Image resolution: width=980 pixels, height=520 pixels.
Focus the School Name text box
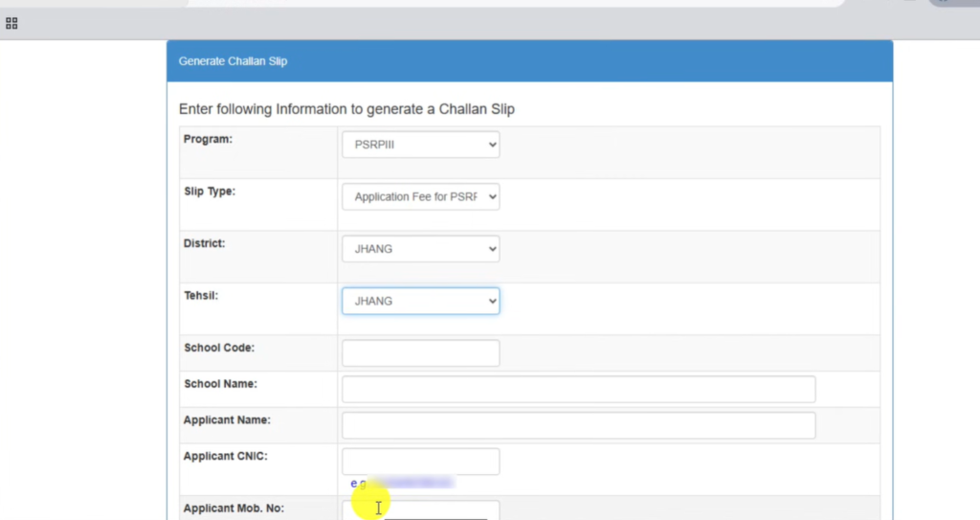coord(578,390)
